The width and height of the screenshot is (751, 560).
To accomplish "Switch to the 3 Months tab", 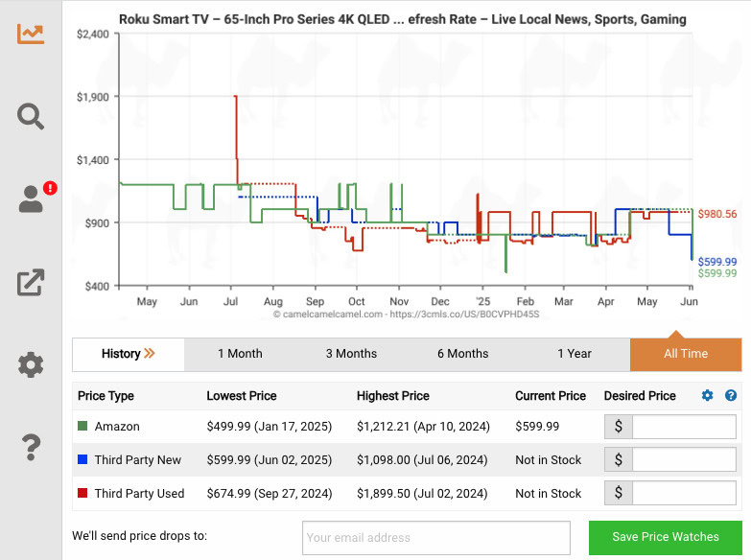I will click(352, 354).
